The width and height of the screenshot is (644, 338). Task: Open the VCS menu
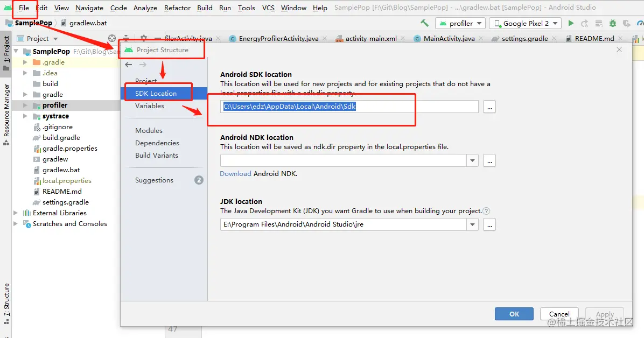tap(268, 8)
